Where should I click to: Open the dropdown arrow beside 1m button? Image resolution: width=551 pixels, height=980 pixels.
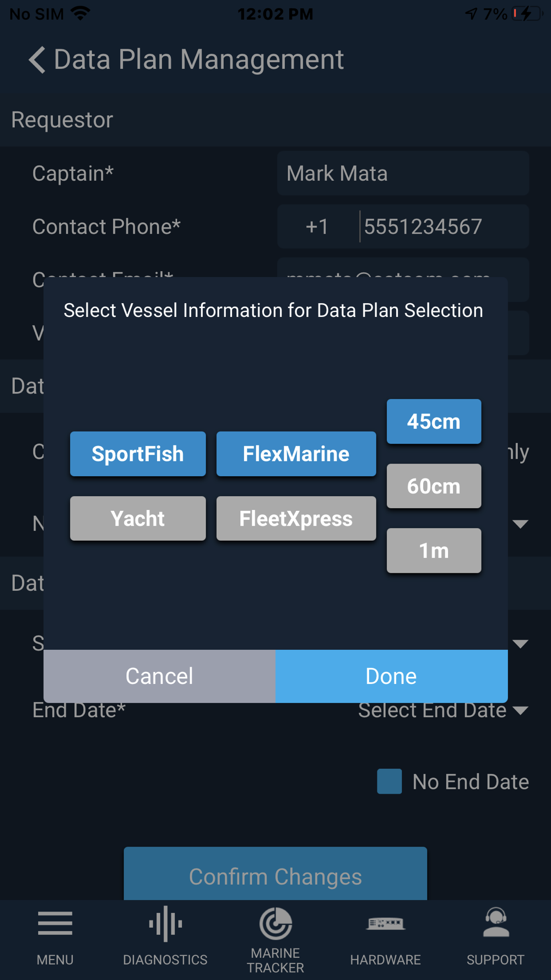point(520,524)
